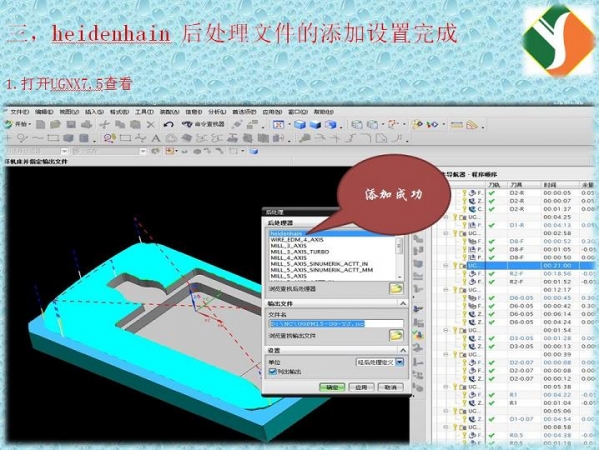This screenshot has width=599, height=450.
Task: Click the small blue cube icon in selection bar
Action: click(254, 152)
